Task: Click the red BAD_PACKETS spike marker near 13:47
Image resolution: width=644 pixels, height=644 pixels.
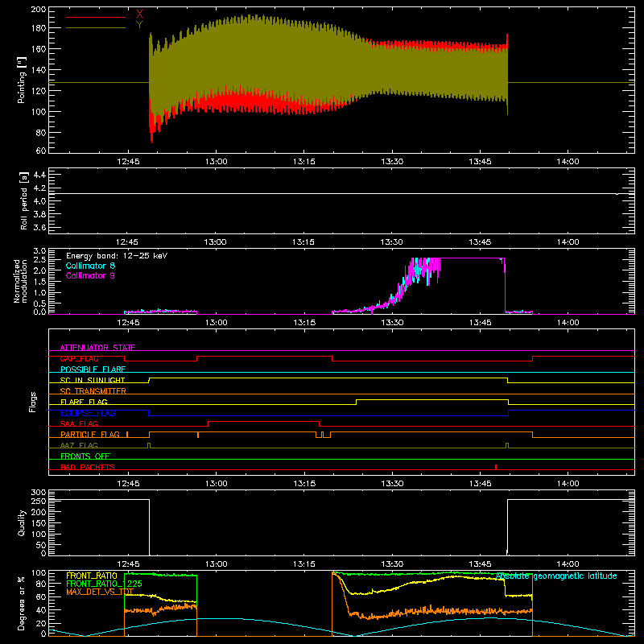Action: coord(496,467)
